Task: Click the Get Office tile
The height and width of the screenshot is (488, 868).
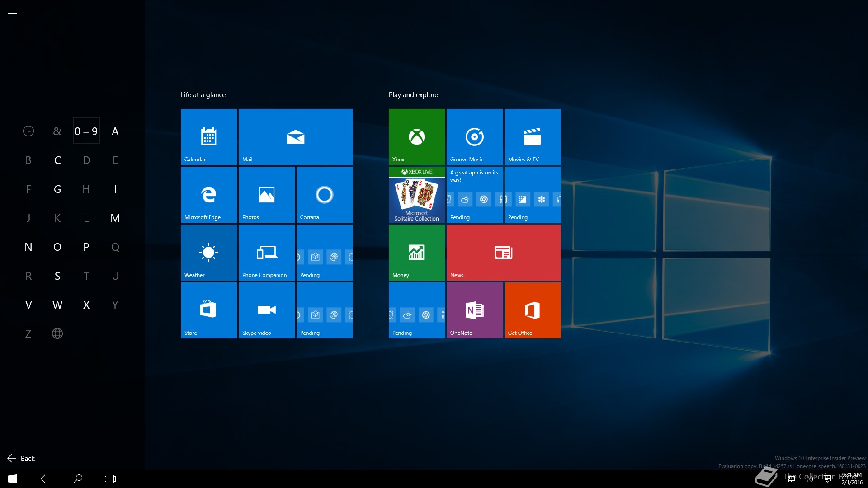Action: coord(532,310)
